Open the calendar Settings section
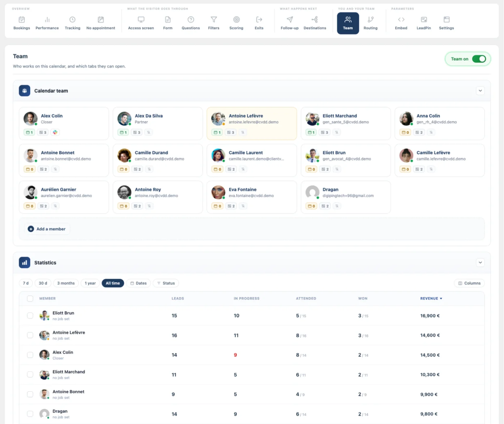The image size is (504, 424). click(x=446, y=23)
